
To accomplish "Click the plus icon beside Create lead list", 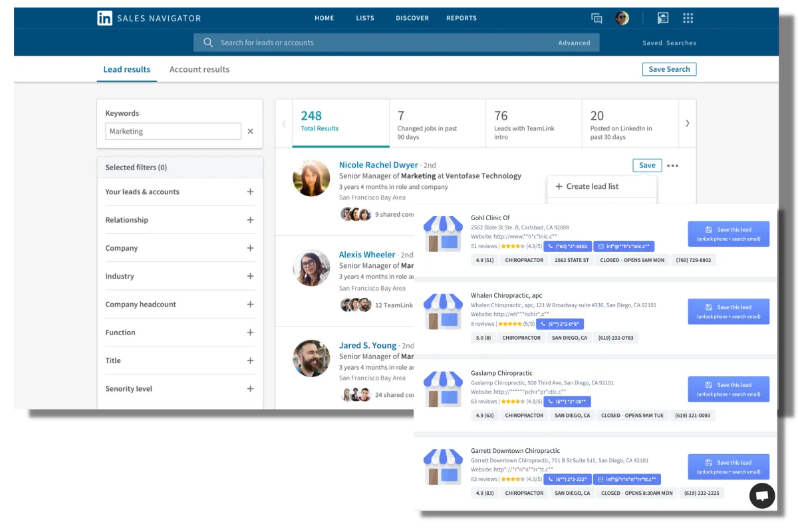I will click(559, 187).
